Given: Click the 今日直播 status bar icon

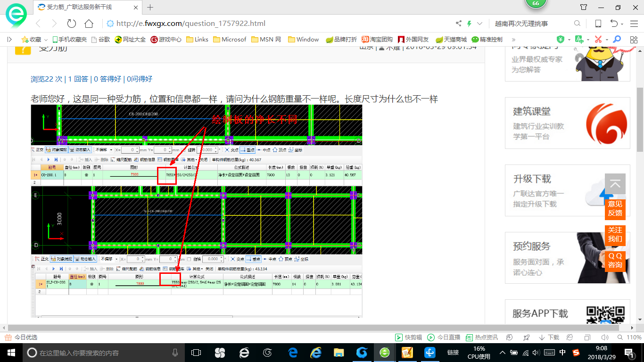Looking at the screenshot, I should click(x=444, y=337).
